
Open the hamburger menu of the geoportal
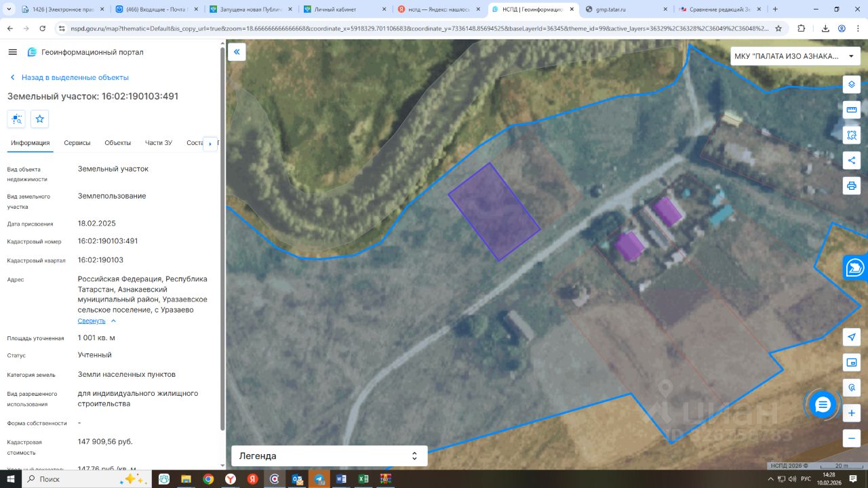[13, 52]
